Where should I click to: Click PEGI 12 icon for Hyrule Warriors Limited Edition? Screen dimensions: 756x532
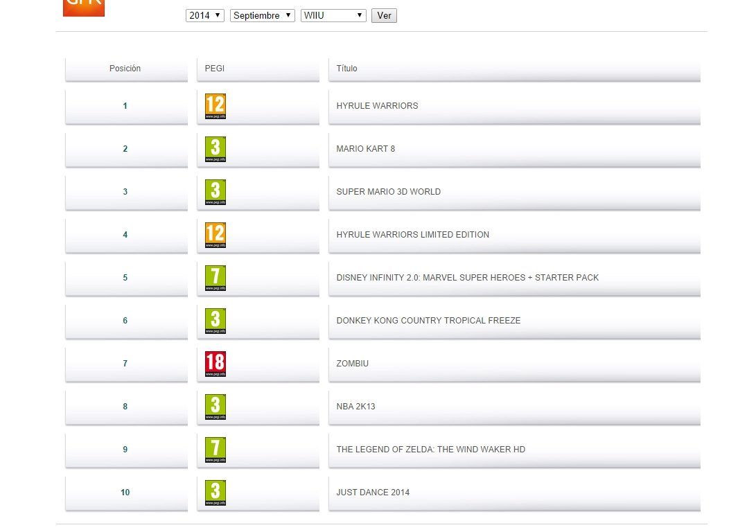[215, 235]
